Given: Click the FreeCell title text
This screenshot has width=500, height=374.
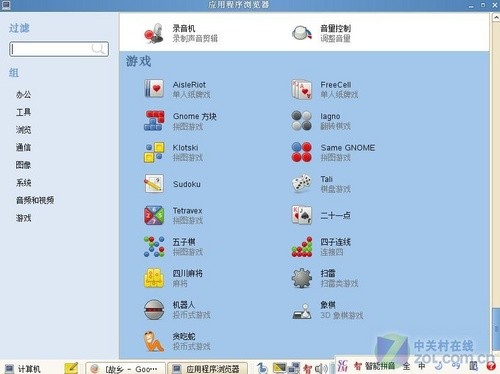Looking at the screenshot, I should 336,85.
